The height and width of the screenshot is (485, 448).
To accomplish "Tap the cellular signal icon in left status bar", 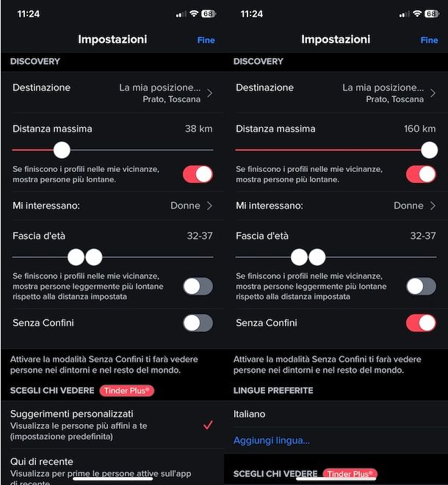I will coord(181,14).
